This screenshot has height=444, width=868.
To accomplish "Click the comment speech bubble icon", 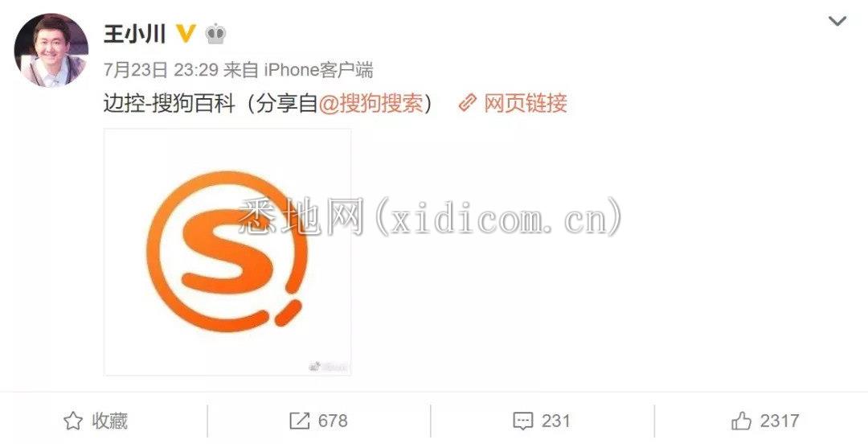I will 523,421.
